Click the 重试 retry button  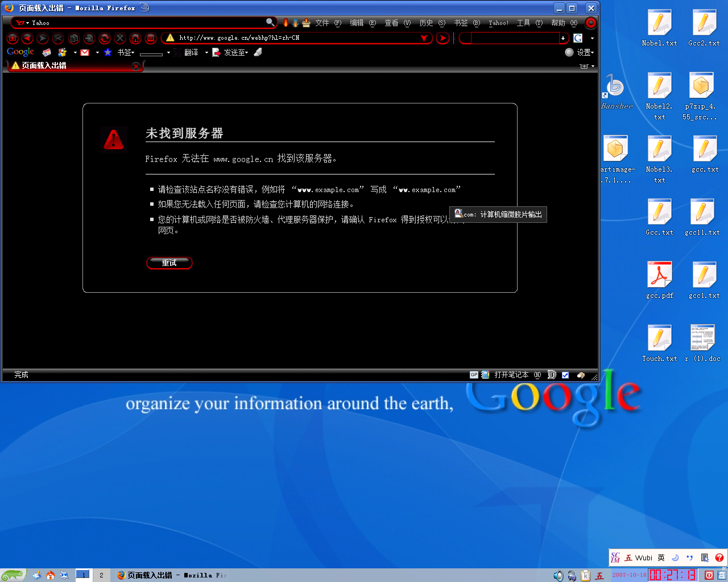tap(169, 263)
